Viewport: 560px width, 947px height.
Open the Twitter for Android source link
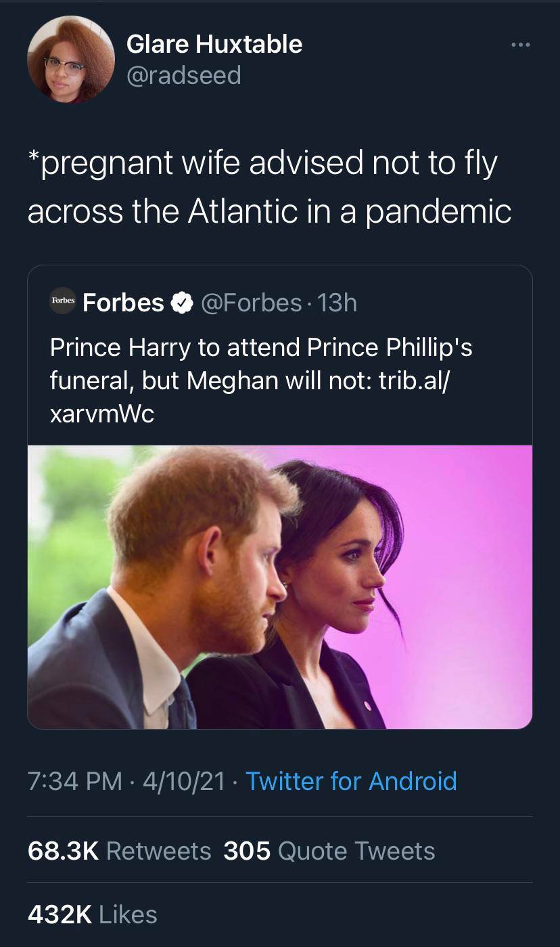pos(351,781)
